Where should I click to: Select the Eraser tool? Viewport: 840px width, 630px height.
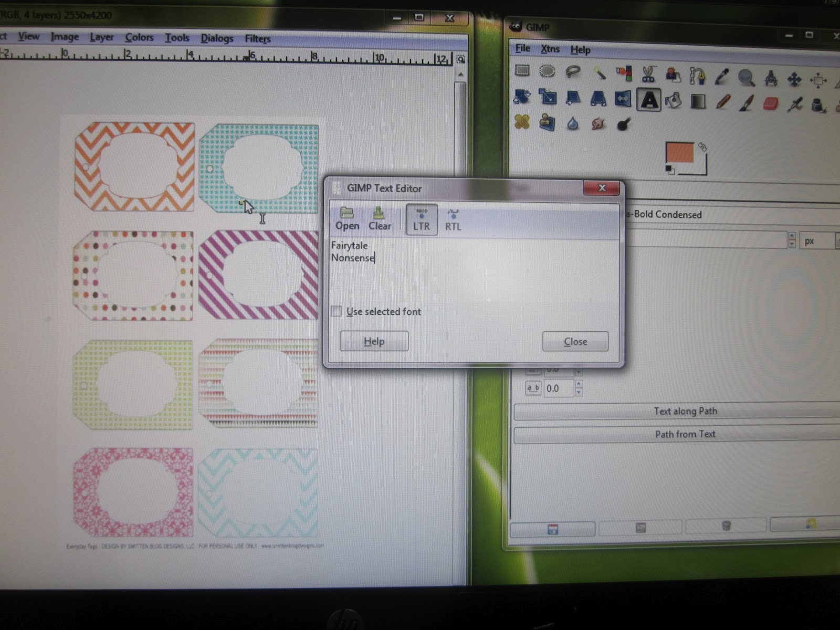tap(771, 104)
